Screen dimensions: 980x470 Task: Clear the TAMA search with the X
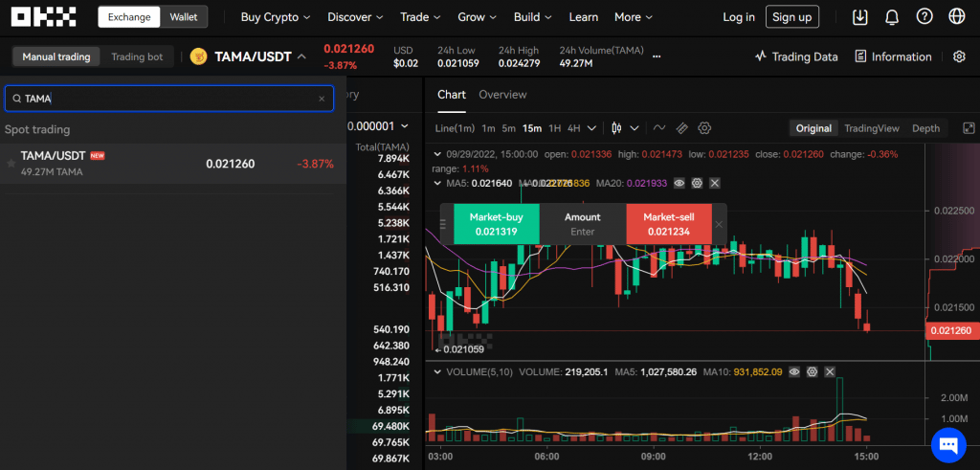click(322, 99)
